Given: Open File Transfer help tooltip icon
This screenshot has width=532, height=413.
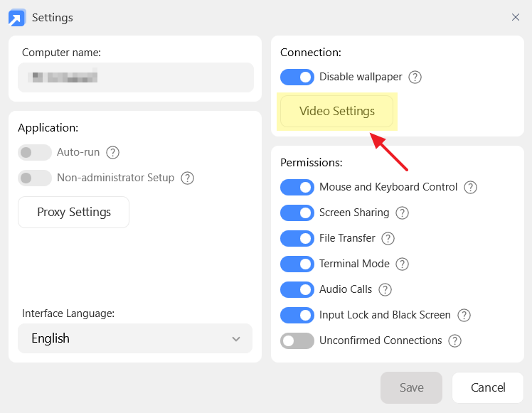Looking at the screenshot, I should [x=388, y=238].
